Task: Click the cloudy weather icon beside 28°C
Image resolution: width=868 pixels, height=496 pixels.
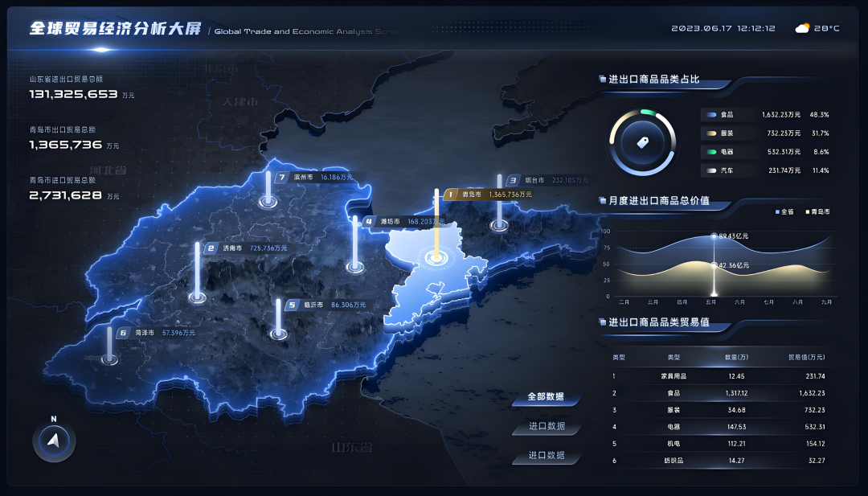Action: coord(801,28)
